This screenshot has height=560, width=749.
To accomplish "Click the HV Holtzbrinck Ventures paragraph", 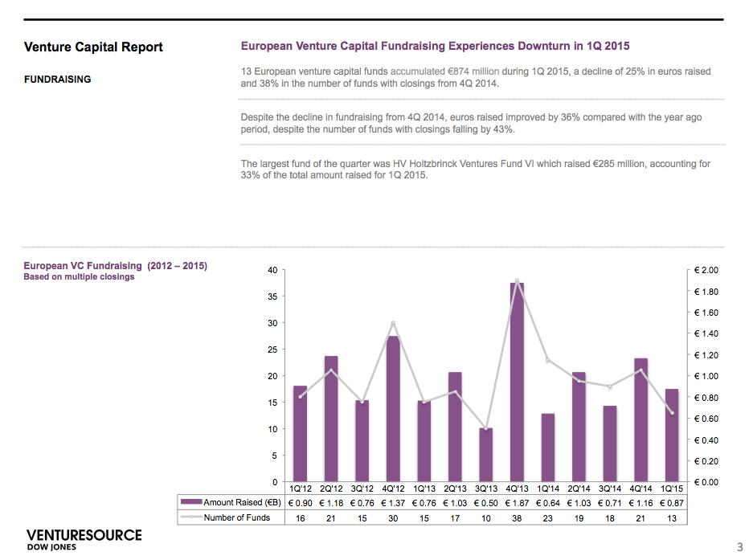I will point(475,170).
